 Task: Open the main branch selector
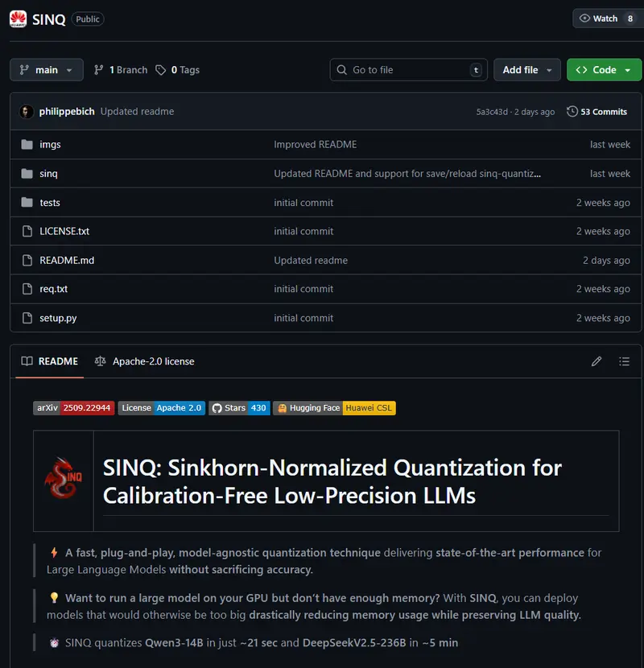click(46, 70)
